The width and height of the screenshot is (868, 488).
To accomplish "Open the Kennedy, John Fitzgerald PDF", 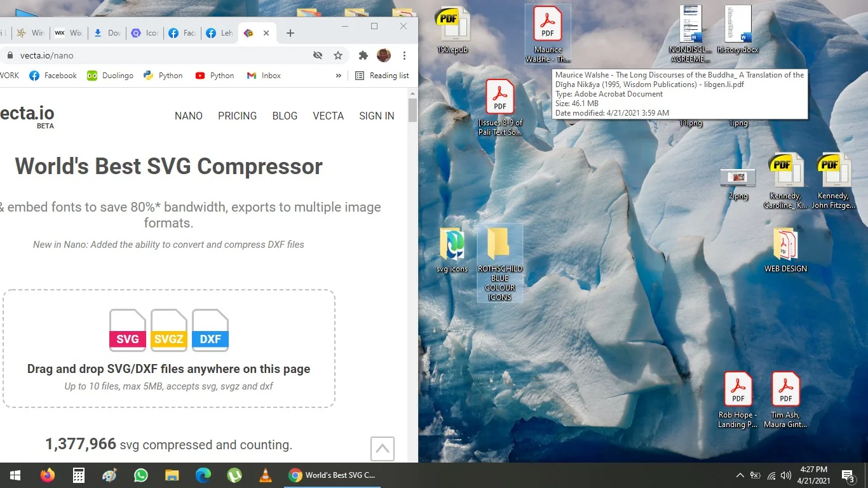I will (833, 181).
